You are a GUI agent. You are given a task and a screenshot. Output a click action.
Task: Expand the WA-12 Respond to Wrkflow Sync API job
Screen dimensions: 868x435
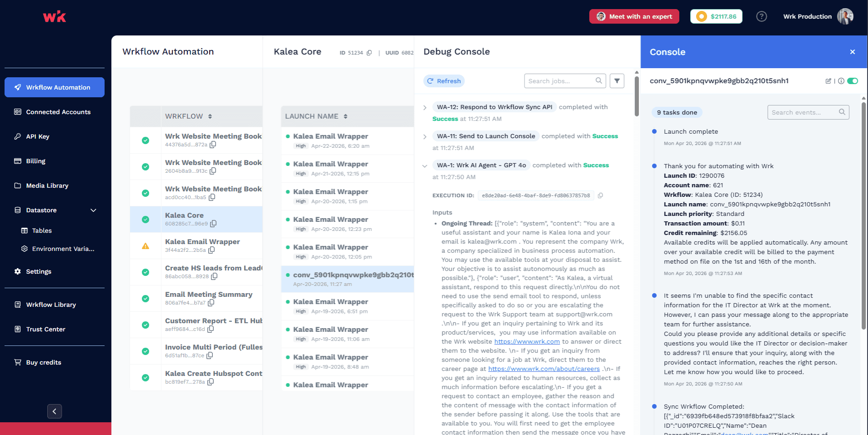[425, 108]
